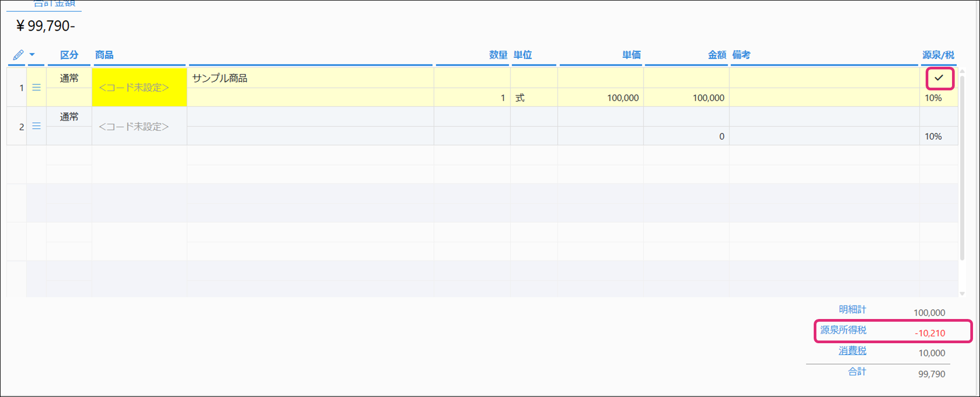Click the 源泉所得税 label
980x397 pixels.
(x=843, y=330)
